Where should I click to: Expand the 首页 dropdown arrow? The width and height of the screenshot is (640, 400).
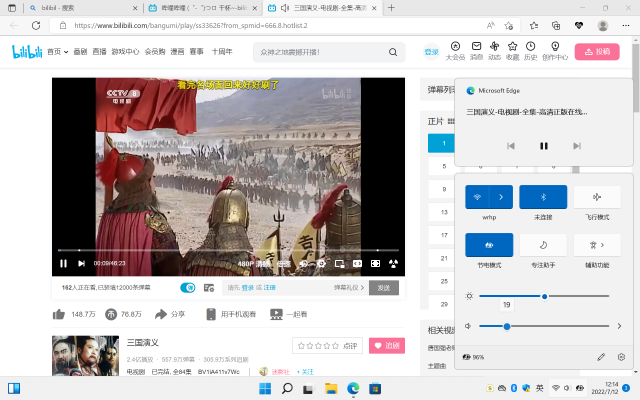(66, 52)
